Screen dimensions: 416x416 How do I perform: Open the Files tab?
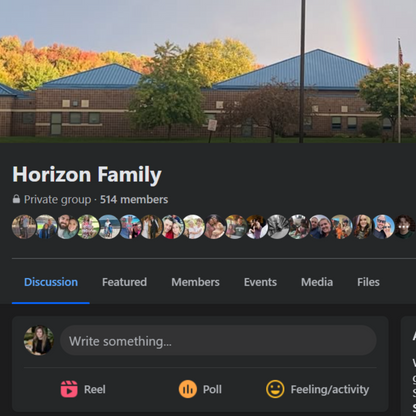[368, 282]
